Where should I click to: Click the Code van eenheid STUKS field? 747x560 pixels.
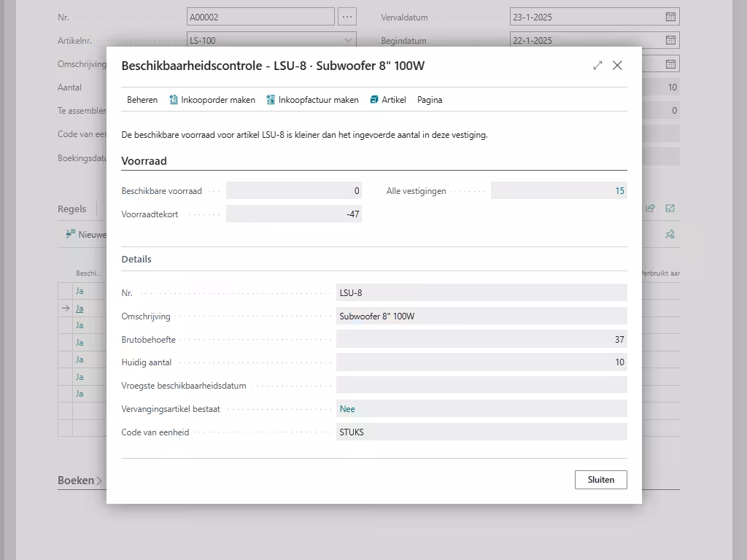point(481,432)
